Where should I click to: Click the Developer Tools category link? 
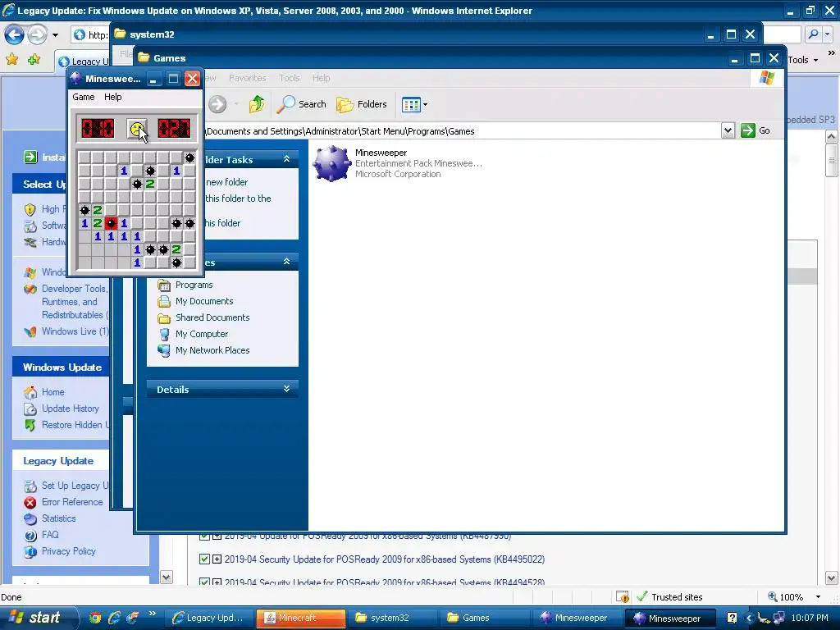click(x=74, y=302)
